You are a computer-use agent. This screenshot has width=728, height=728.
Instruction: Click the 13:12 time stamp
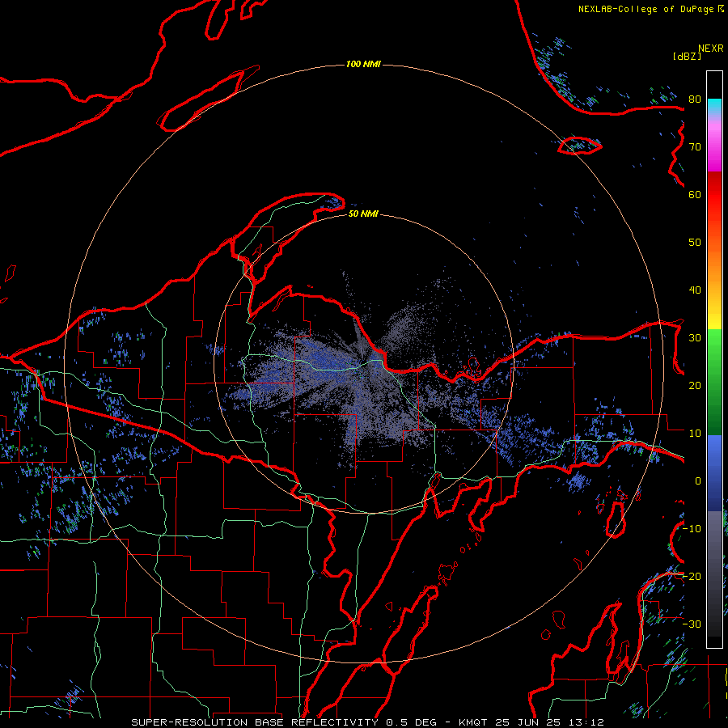point(586,722)
